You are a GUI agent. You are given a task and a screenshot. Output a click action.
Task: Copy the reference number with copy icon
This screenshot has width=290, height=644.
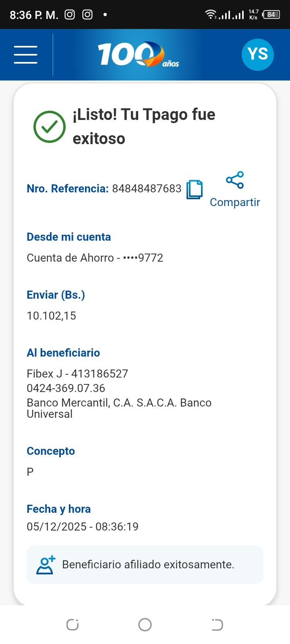(x=195, y=189)
